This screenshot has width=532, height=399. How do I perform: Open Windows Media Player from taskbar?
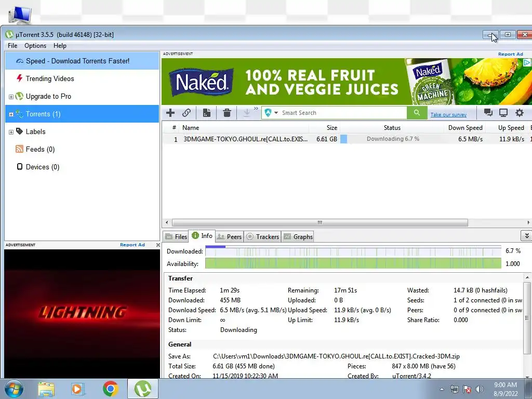point(77,389)
